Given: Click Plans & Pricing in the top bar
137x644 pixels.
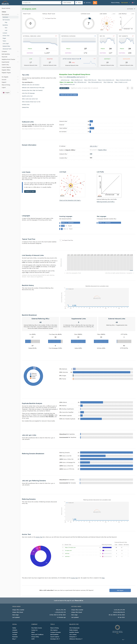Looking at the screenshot, I should tap(115, 2).
